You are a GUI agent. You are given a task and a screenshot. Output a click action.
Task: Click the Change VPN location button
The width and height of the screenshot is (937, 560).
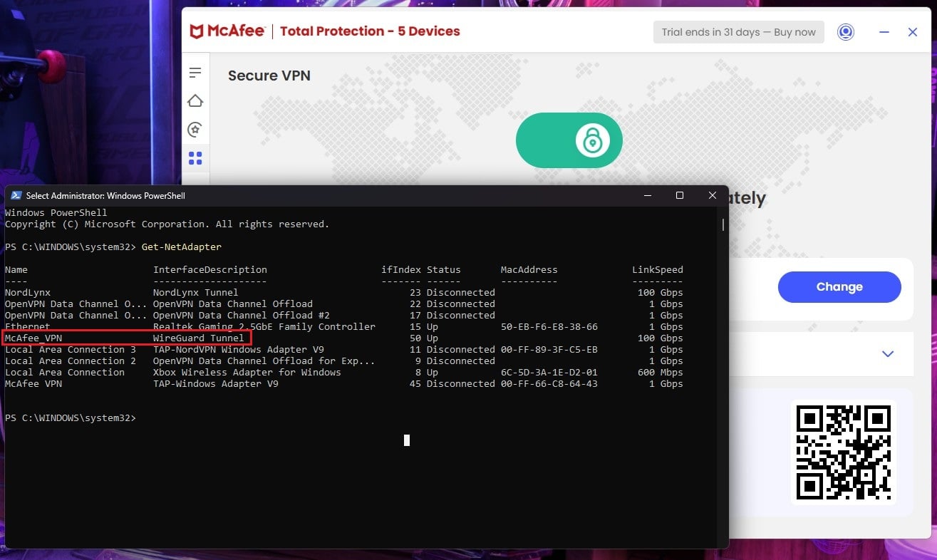(x=839, y=287)
